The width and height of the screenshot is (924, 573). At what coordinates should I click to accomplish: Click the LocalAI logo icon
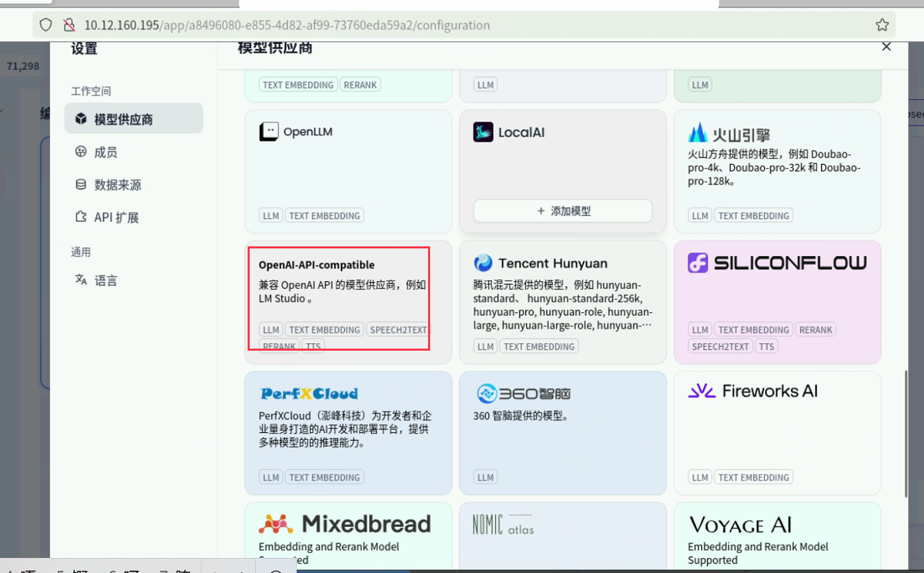[x=483, y=132]
